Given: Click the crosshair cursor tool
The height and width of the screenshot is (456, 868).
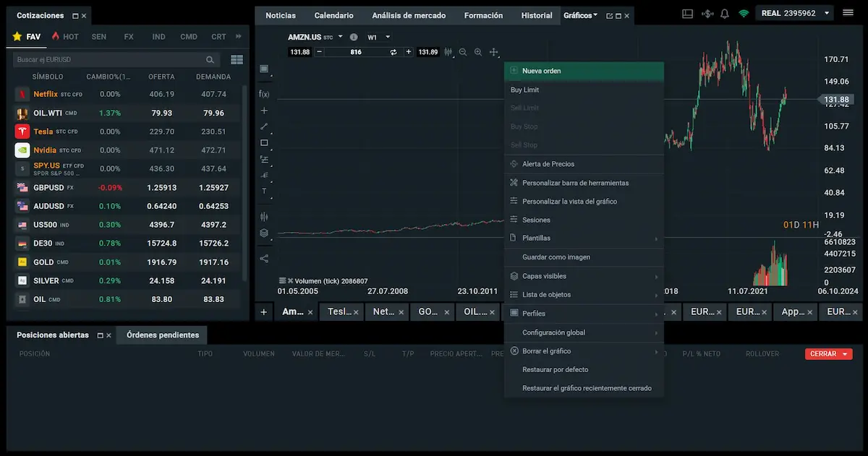Looking at the screenshot, I should 494,52.
